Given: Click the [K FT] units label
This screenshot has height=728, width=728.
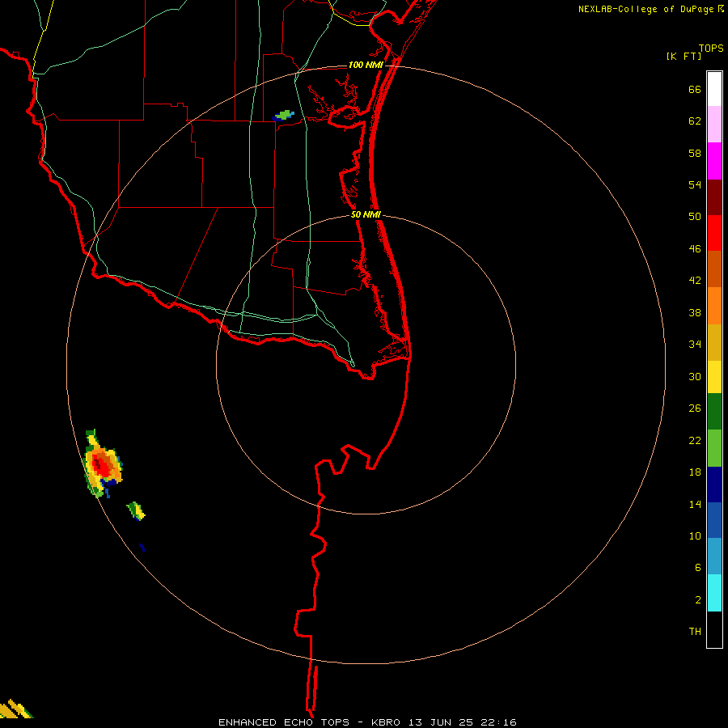Looking at the screenshot, I should (684, 56).
